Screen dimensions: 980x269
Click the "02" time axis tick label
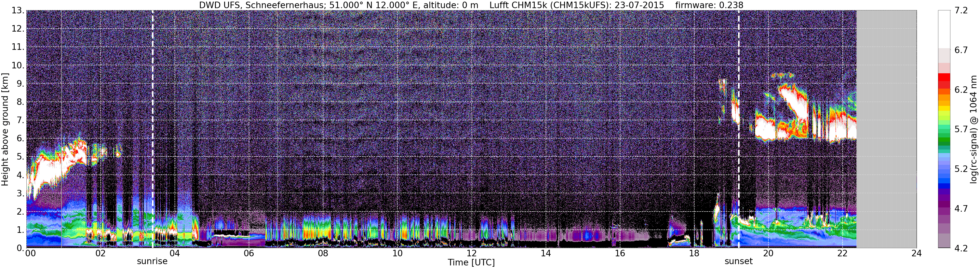(x=101, y=253)
